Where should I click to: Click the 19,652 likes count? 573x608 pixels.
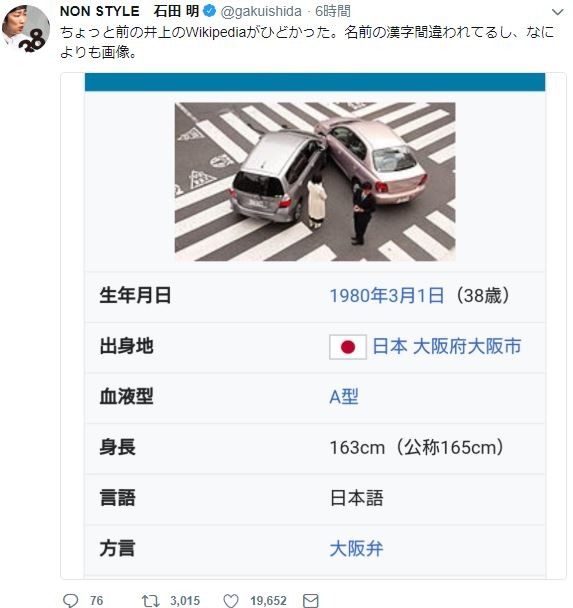(x=268, y=601)
